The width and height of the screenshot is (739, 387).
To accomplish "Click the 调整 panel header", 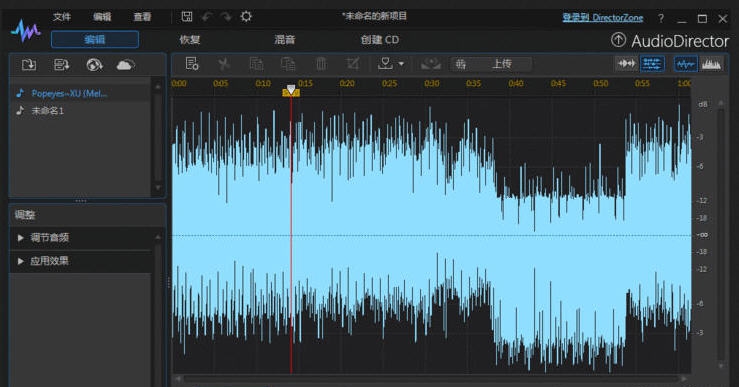I will 87,215.
